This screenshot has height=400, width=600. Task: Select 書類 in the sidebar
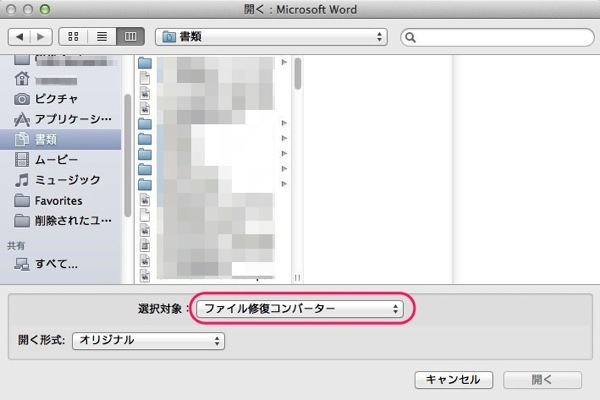(60, 139)
